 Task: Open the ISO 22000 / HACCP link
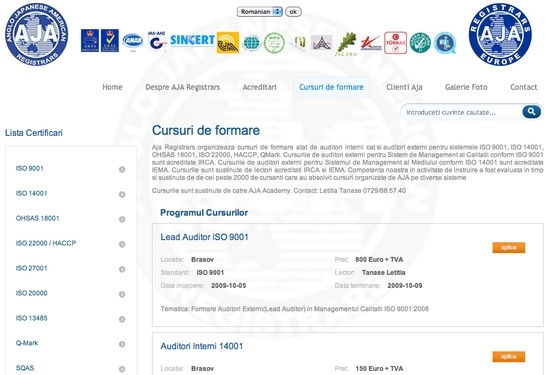click(46, 243)
